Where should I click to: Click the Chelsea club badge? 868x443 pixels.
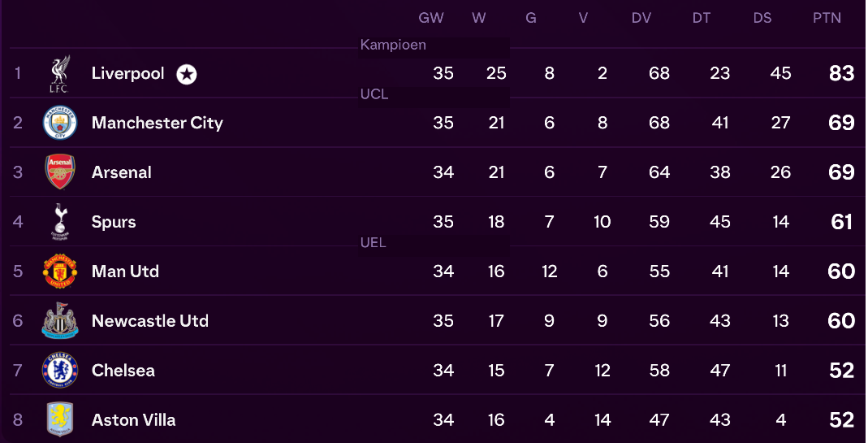pyautogui.click(x=59, y=371)
